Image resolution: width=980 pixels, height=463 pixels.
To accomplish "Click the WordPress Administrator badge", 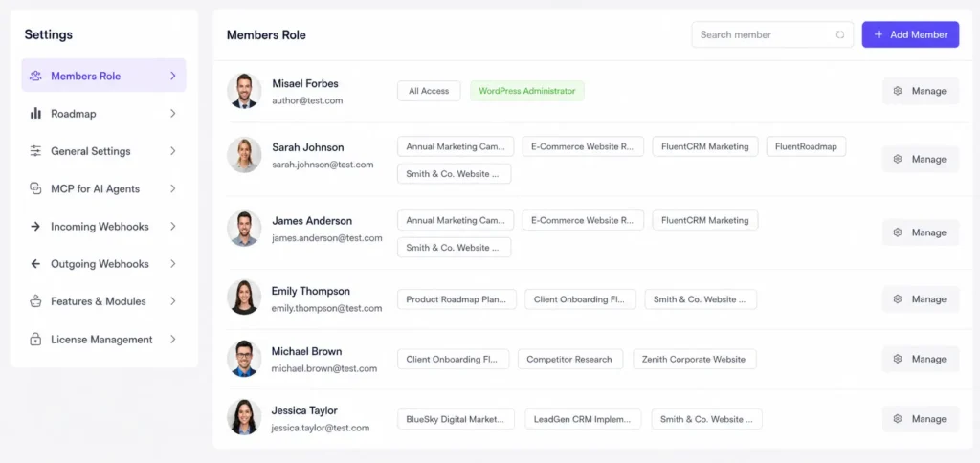I will coord(527,91).
